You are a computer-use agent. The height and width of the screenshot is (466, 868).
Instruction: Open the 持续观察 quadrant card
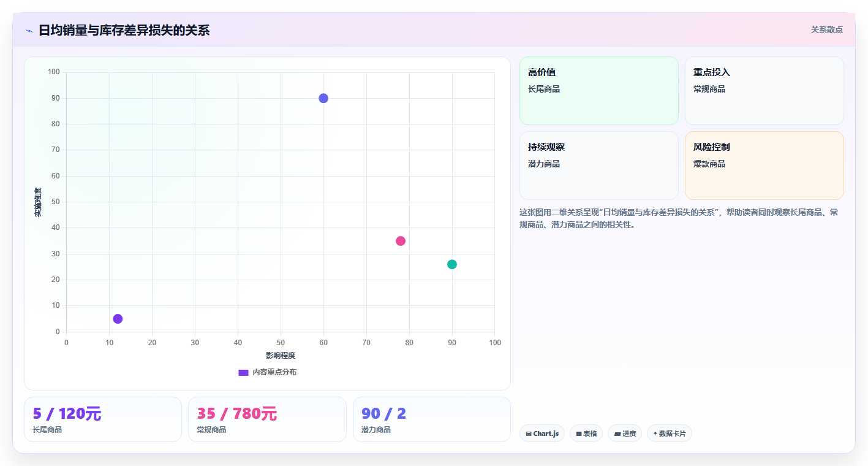(x=599, y=166)
